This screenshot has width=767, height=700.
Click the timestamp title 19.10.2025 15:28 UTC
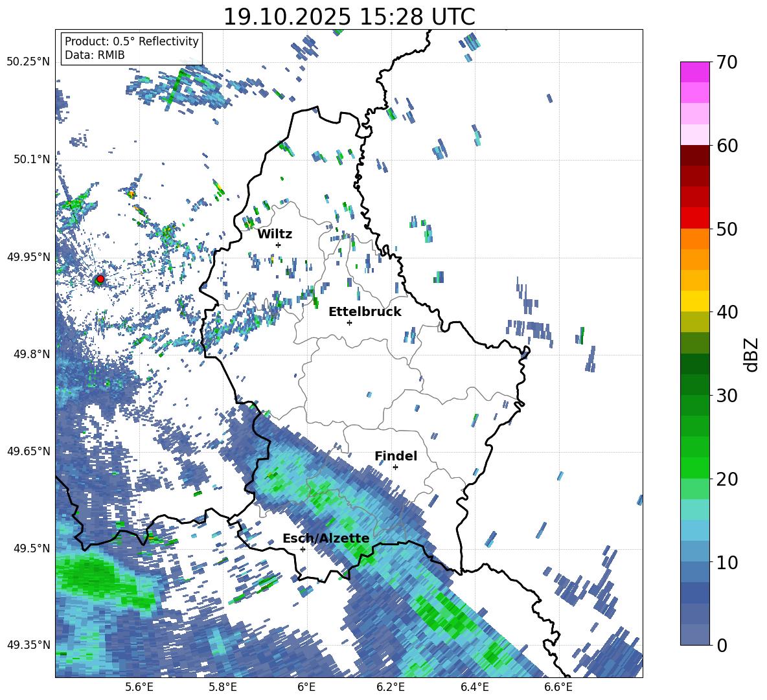[x=349, y=17]
